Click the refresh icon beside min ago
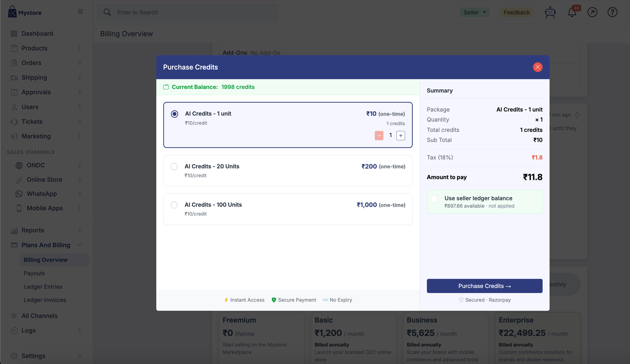This screenshot has width=630, height=364. tap(577, 115)
